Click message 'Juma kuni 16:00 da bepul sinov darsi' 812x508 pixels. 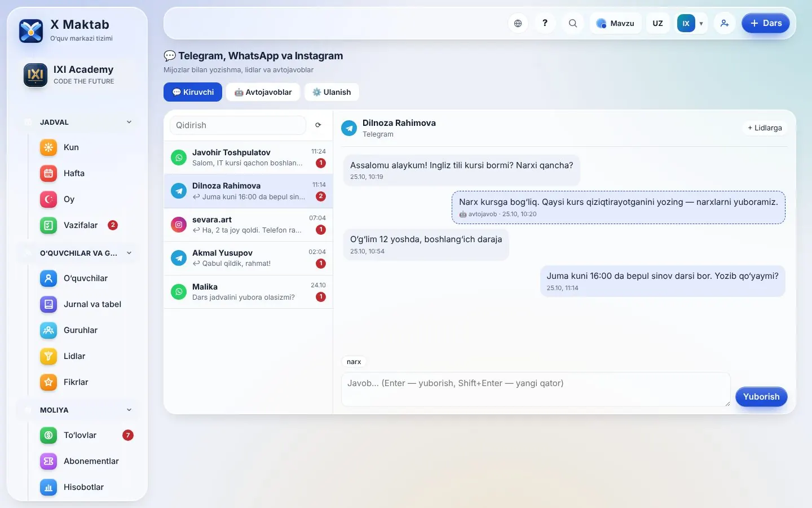(x=663, y=281)
